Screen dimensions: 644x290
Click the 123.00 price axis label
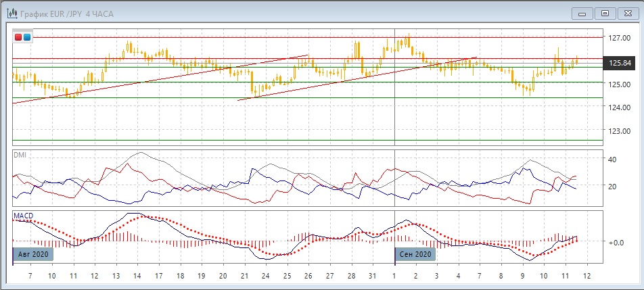(620, 130)
